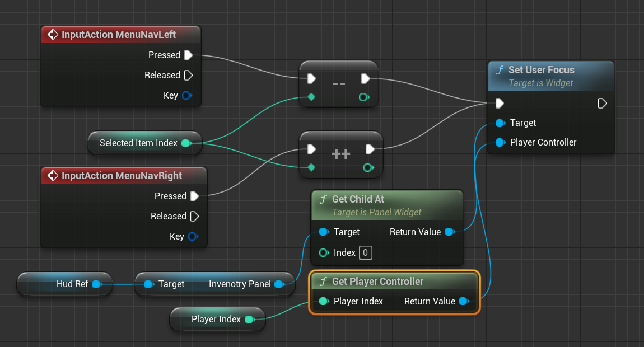644x347 pixels.
Task: Select the increment (++) node symbol
Action: point(341,154)
